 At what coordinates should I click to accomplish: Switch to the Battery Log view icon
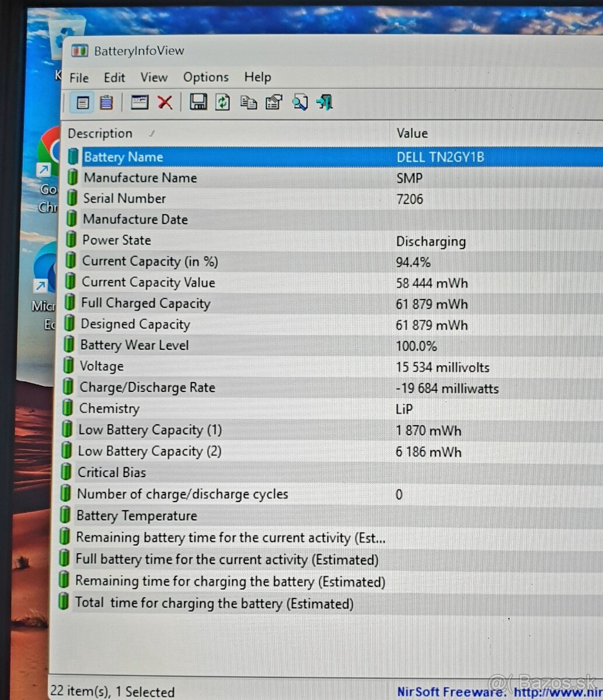[x=106, y=102]
